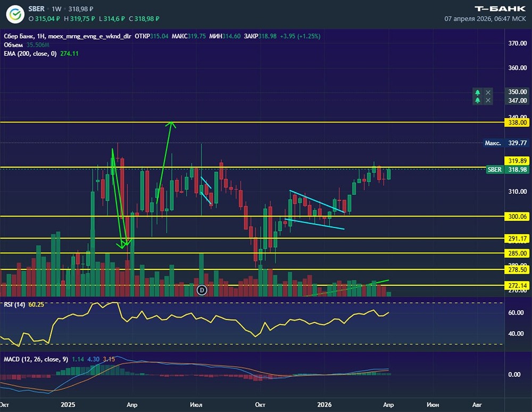
Task: Click the alert bell at 350.00
Action: coord(478,92)
